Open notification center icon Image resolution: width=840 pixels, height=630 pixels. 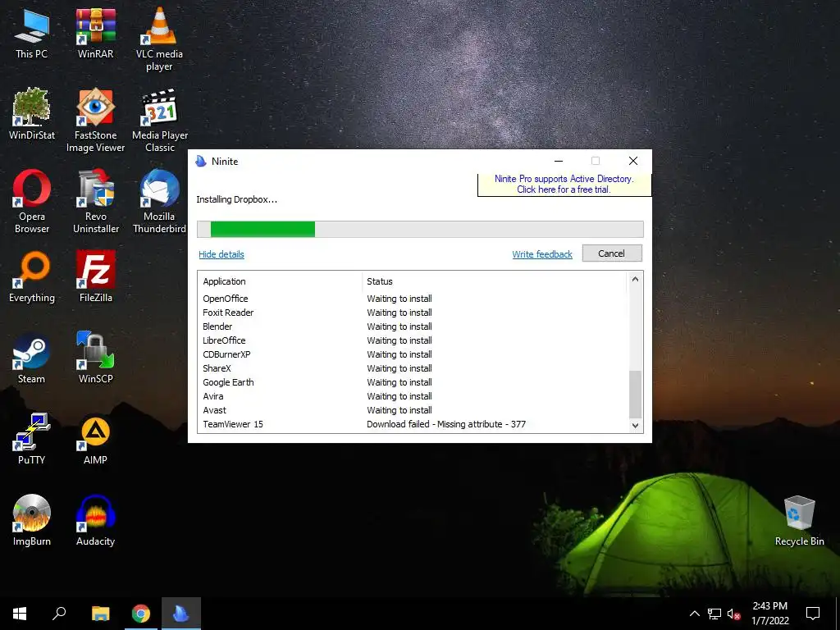pyautogui.click(x=813, y=614)
